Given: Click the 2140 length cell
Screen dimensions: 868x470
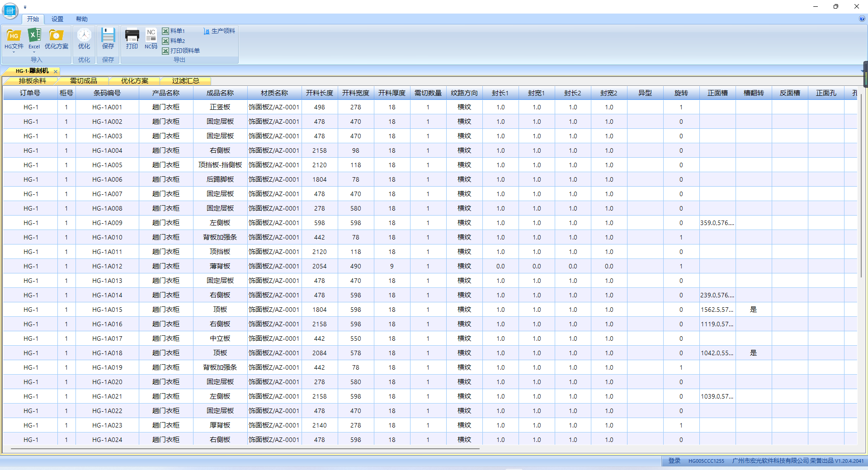Looking at the screenshot, I should click(320, 425).
